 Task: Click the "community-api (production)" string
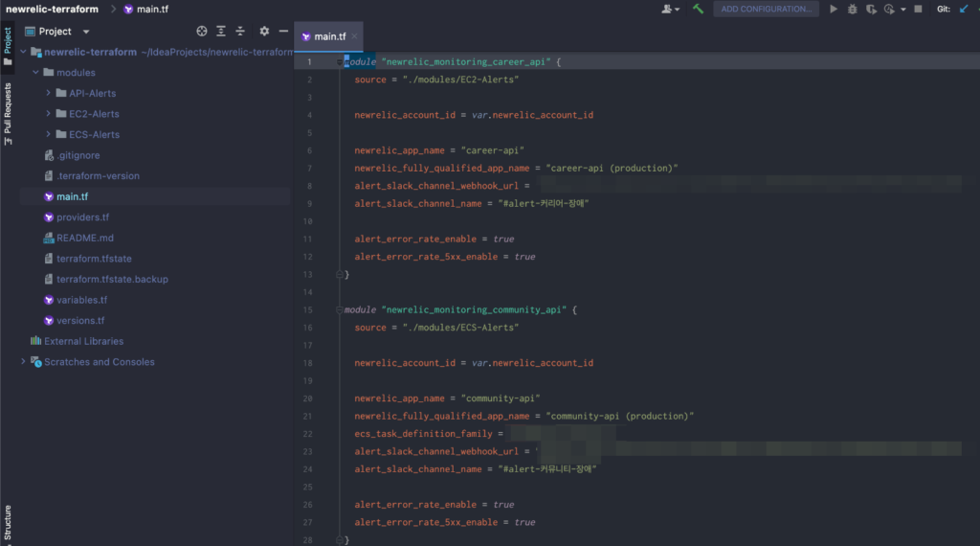tap(620, 416)
